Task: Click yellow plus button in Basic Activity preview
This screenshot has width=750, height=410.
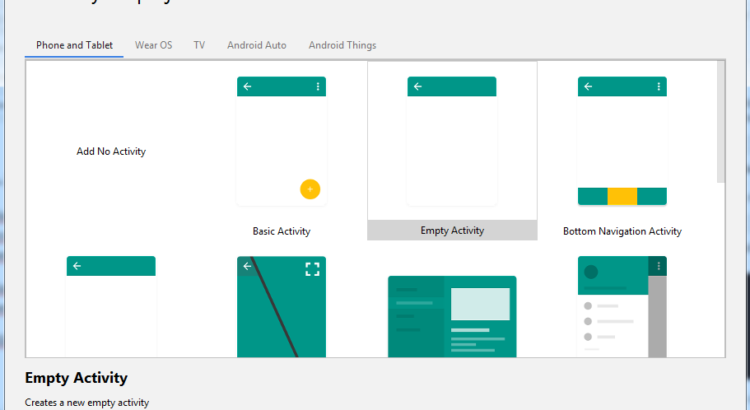Action: 310,189
